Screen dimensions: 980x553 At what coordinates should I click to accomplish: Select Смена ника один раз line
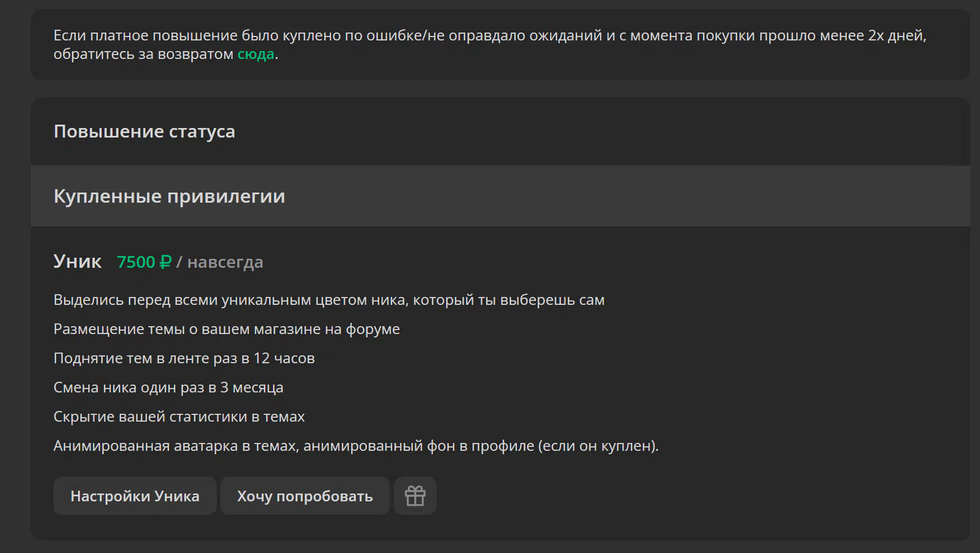[x=168, y=387]
